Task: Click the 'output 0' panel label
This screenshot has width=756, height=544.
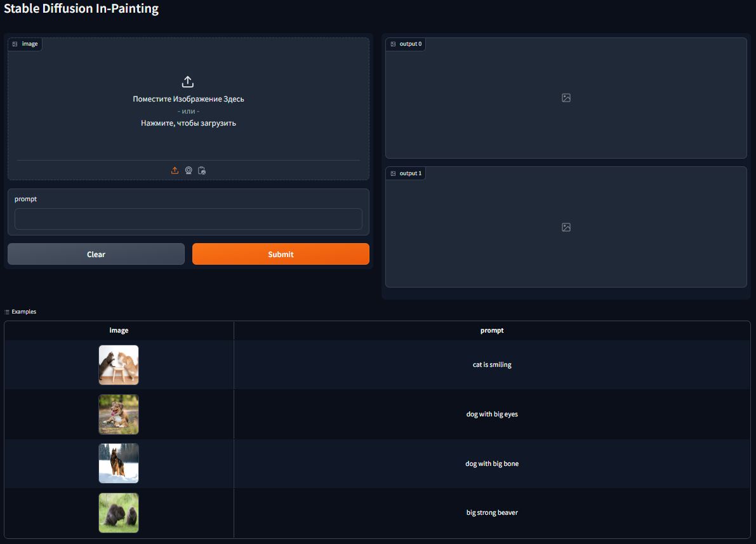Action: tap(410, 44)
